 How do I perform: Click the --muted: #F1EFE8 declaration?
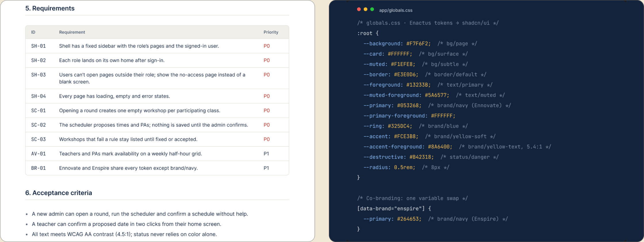click(x=389, y=64)
